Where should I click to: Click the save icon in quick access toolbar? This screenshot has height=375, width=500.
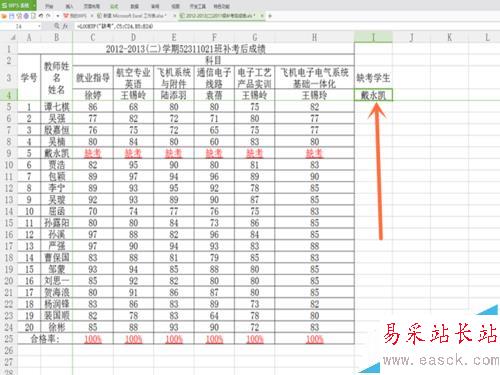[x=11, y=16]
